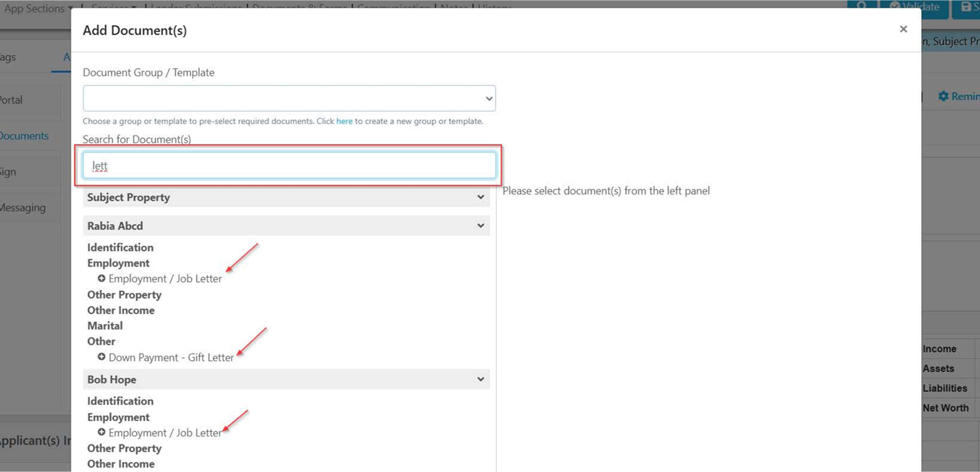Click the Reminder gear icon
980x472 pixels.
coord(943,96)
